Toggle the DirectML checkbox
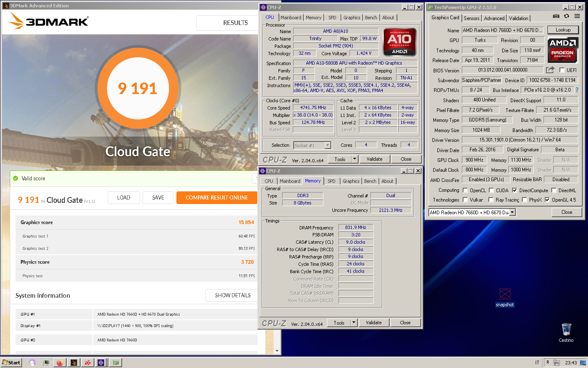Image resolution: width=588 pixels, height=368 pixels. (x=554, y=190)
